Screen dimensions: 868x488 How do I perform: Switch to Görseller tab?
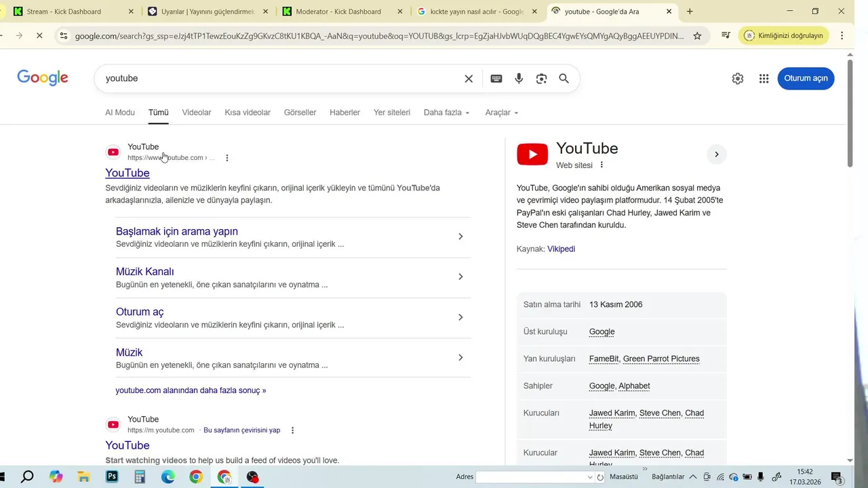[300, 113]
